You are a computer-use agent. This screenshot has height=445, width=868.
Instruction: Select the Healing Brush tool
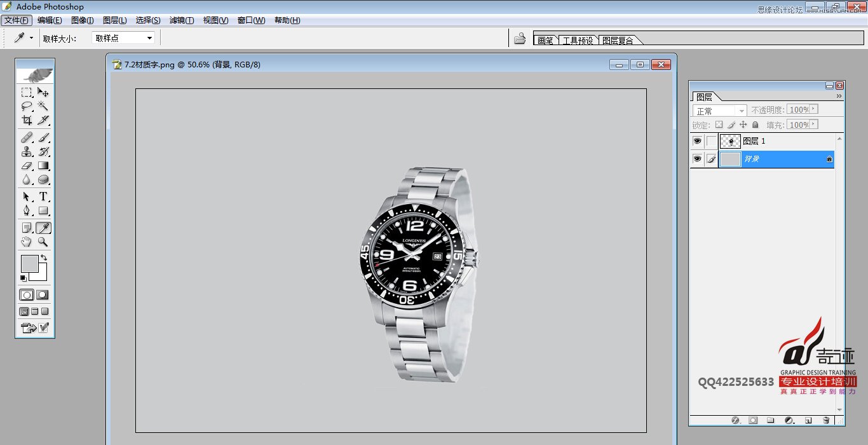[27, 137]
